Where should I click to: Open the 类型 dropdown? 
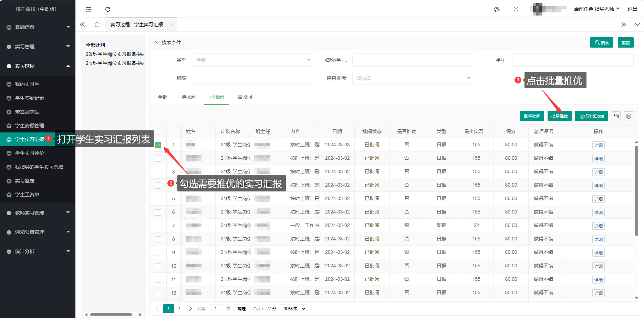(253, 60)
